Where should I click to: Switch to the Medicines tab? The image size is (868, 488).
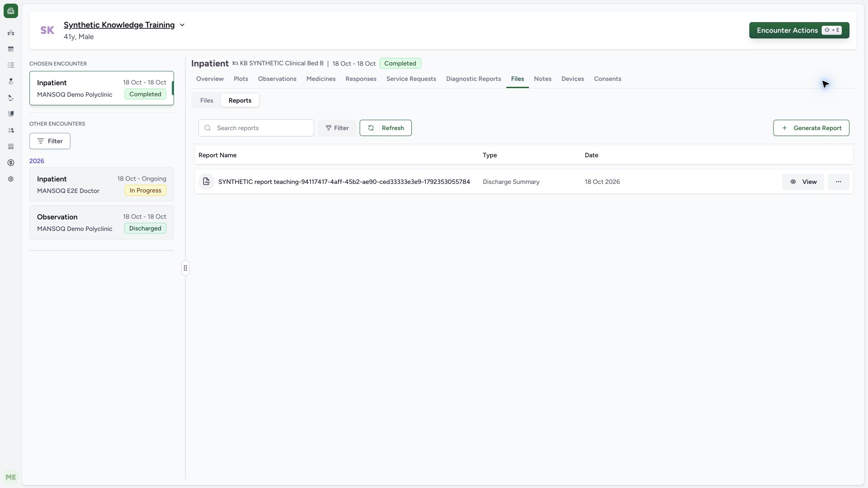tap(321, 79)
